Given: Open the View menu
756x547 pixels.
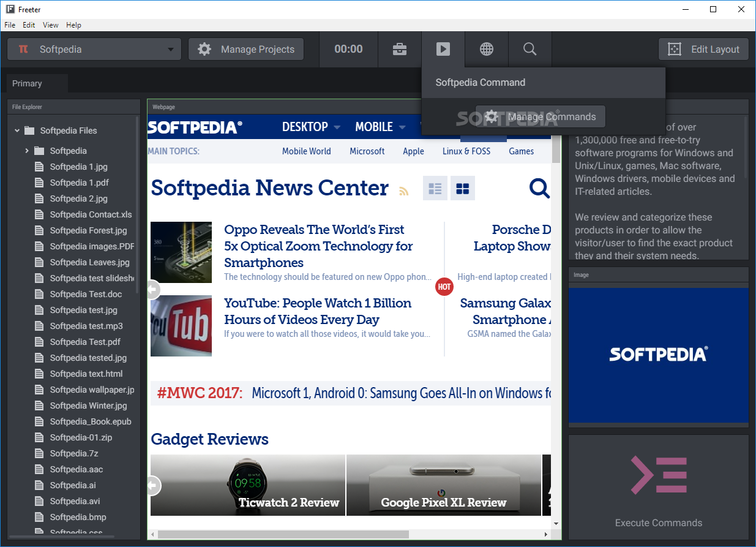Looking at the screenshot, I should point(51,25).
